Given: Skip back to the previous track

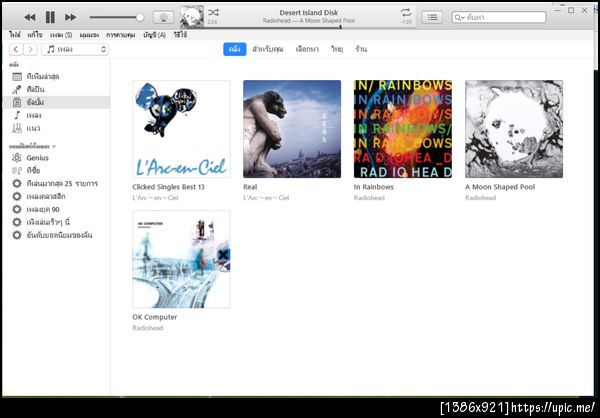Looking at the screenshot, I should (30, 17).
